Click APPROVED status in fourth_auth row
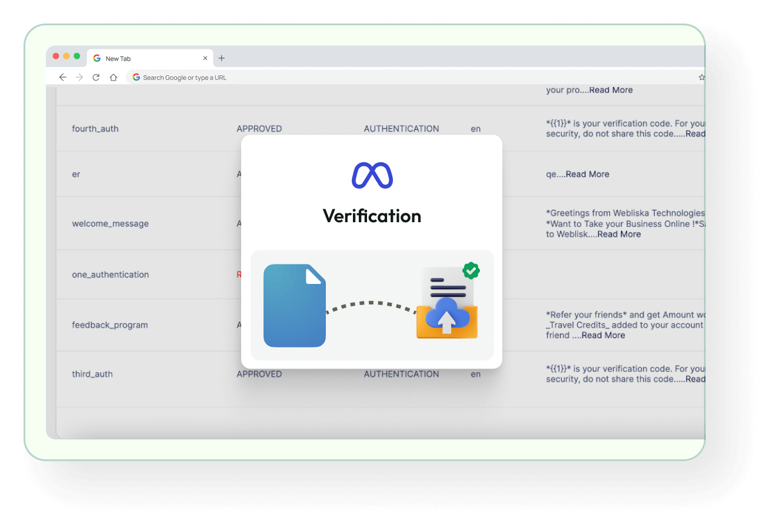 click(x=259, y=129)
